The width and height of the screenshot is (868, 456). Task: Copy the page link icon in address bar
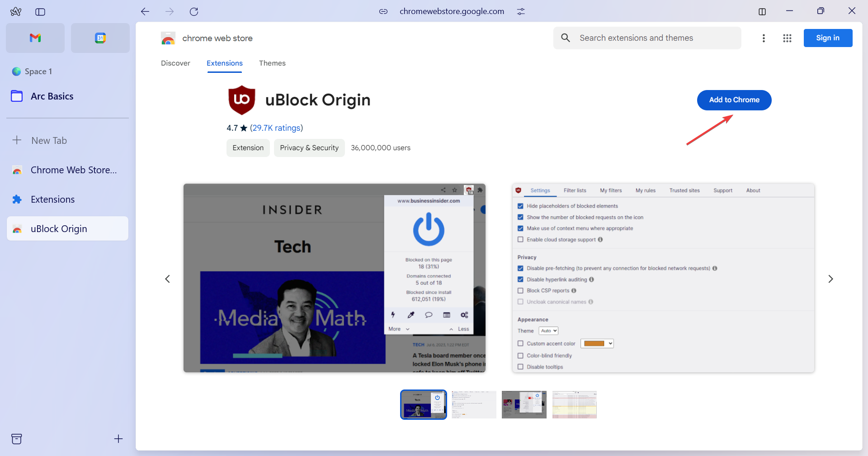pos(383,12)
